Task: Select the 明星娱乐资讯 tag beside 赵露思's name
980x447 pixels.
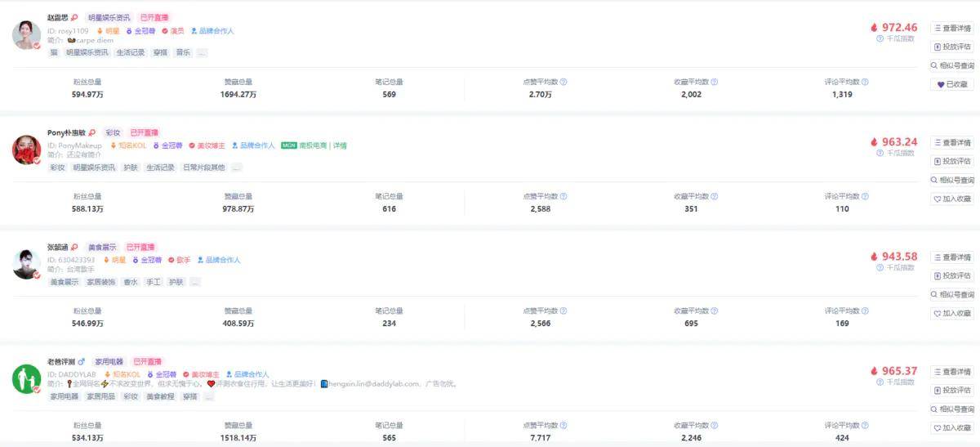Action: tap(109, 17)
